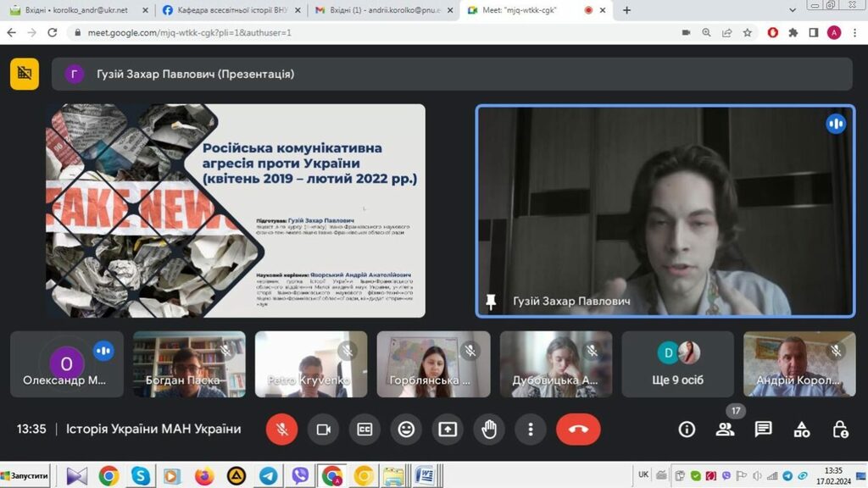Toggle closed captions

click(x=364, y=430)
